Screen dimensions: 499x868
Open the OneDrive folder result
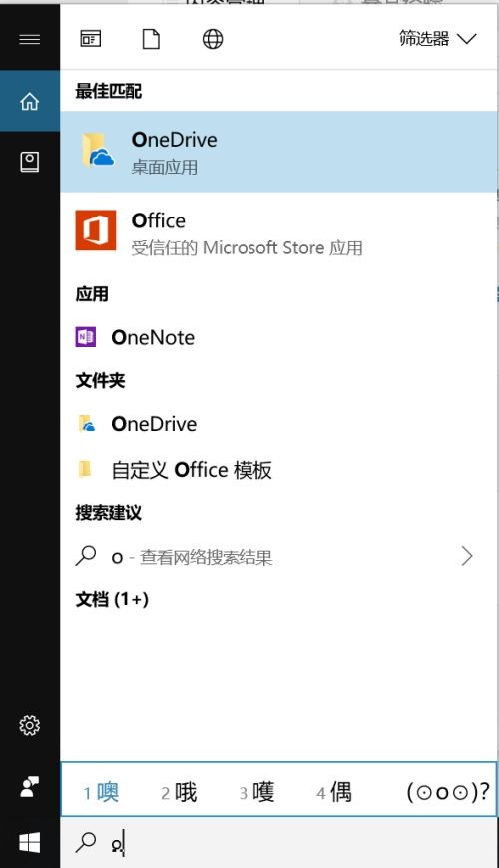click(x=278, y=424)
